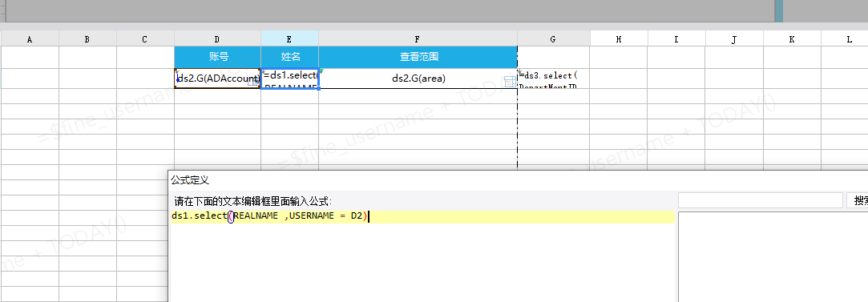868x302 pixels.
Task: Select column header H
Action: tap(618, 39)
